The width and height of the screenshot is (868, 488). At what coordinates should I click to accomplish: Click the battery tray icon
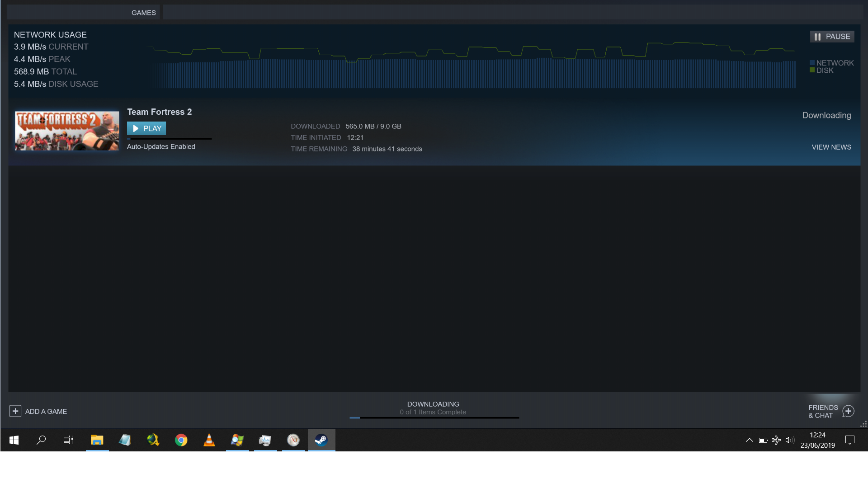763,440
